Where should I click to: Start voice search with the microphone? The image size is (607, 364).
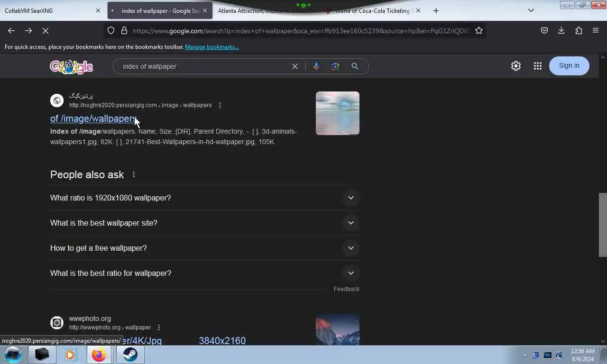[x=316, y=66]
